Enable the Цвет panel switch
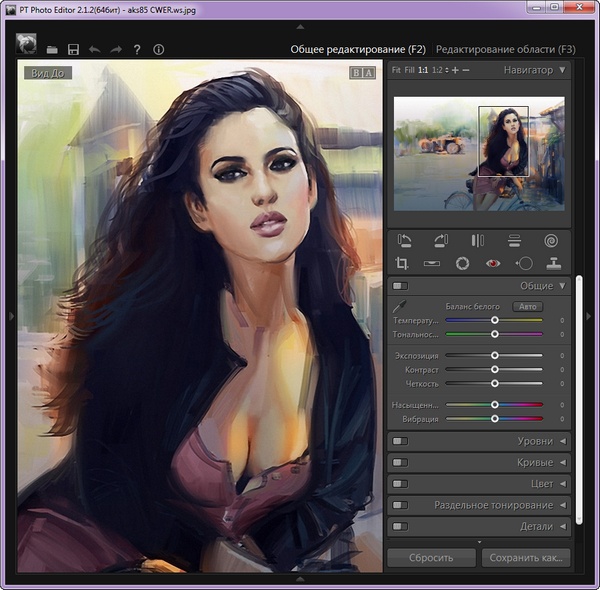The width and height of the screenshot is (600, 590). click(400, 484)
